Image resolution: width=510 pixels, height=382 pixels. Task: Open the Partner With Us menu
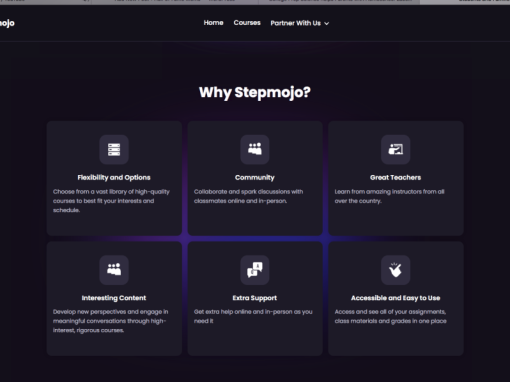(x=299, y=23)
